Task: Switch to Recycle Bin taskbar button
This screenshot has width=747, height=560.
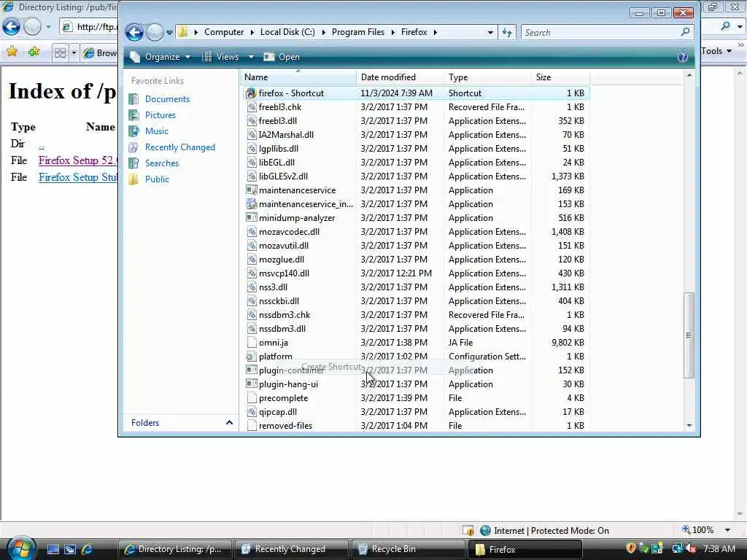Action: (x=409, y=549)
